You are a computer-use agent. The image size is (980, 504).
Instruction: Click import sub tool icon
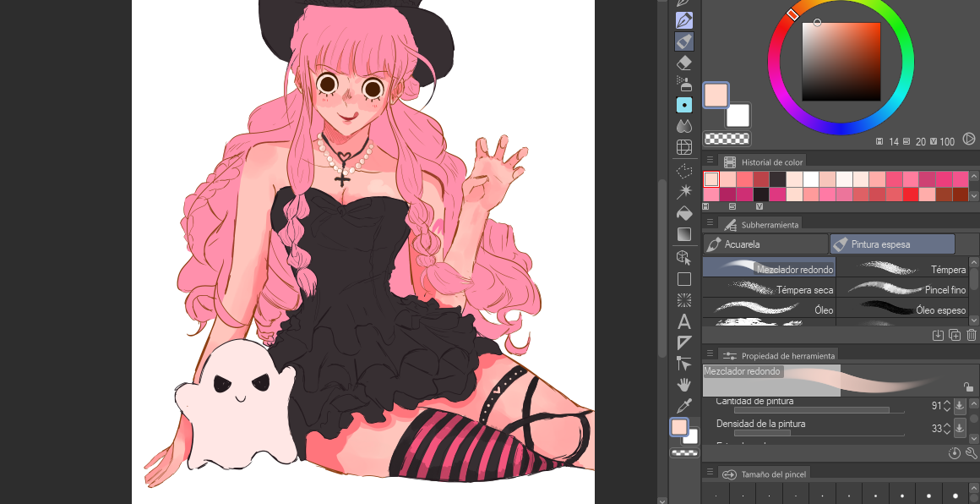coord(938,335)
